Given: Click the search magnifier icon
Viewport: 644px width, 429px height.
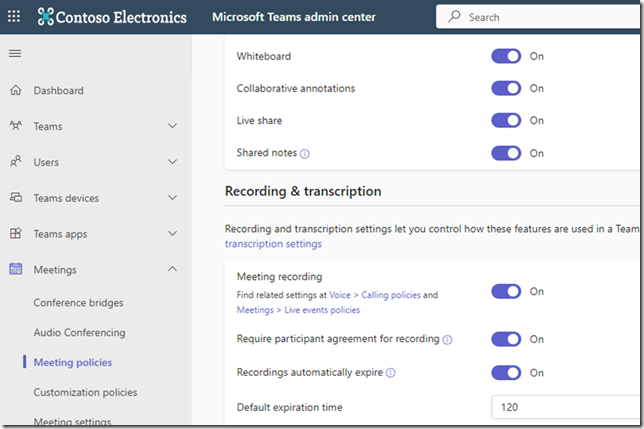Looking at the screenshot, I should click(454, 16).
